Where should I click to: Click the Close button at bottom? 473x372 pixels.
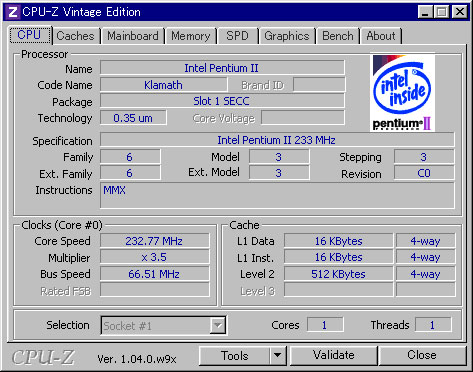pos(422,356)
